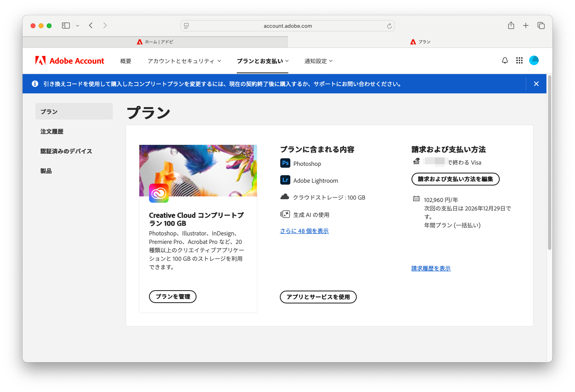Open the Adobe apps grid icon
Viewport: 575px width, 392px height.
519,60
